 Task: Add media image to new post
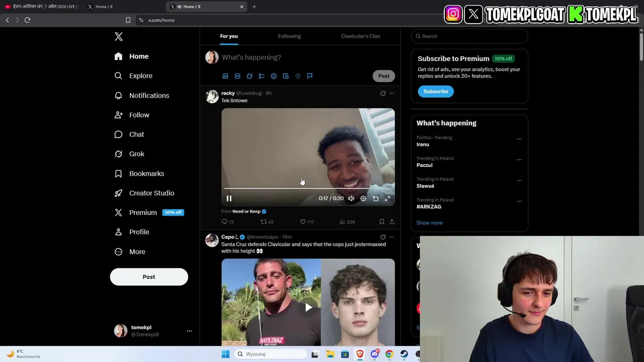pyautogui.click(x=225, y=76)
